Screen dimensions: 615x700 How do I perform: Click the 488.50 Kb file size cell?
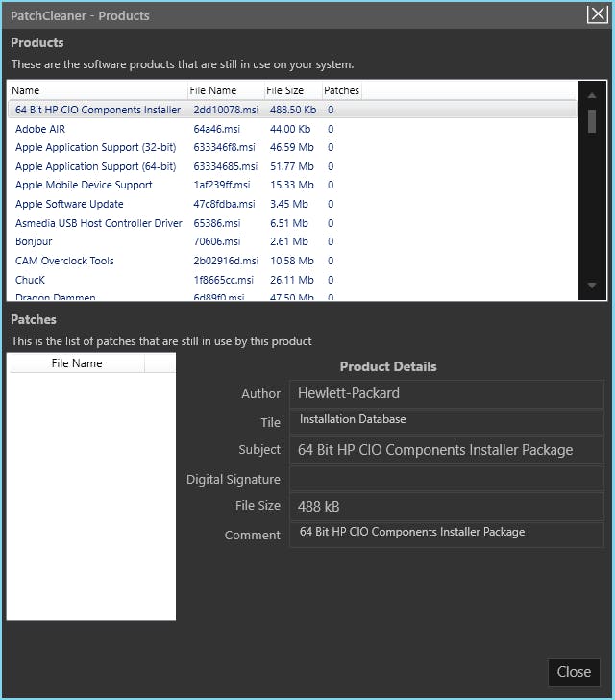(293, 110)
